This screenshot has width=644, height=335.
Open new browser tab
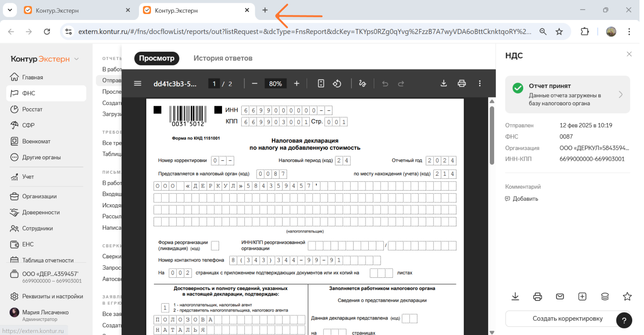point(265,10)
